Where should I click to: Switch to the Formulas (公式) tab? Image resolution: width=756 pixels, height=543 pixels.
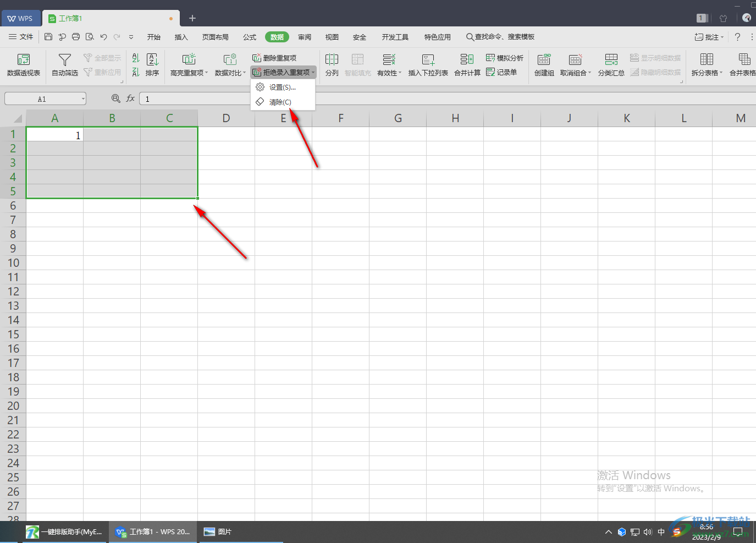click(250, 37)
